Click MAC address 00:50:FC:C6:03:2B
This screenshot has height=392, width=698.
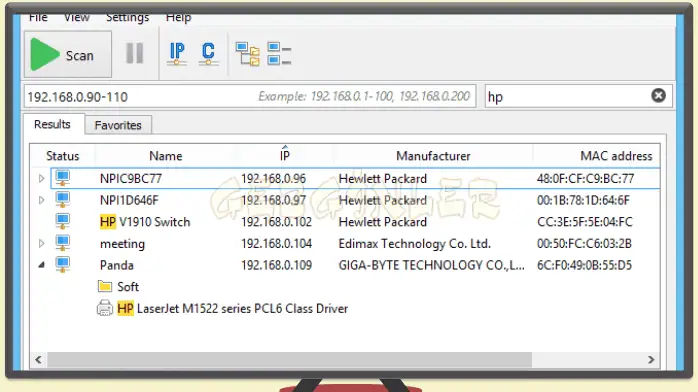(584, 243)
